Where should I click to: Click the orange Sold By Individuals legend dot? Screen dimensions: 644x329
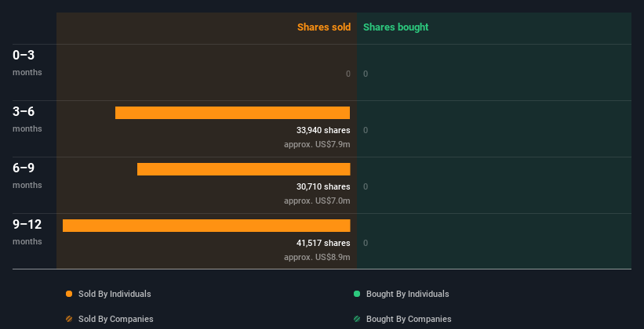pyautogui.click(x=69, y=294)
